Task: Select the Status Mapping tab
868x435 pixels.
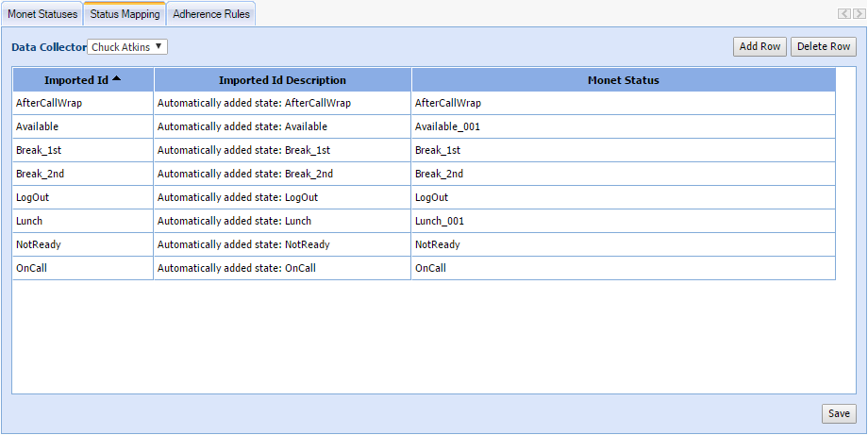Action: [x=125, y=14]
